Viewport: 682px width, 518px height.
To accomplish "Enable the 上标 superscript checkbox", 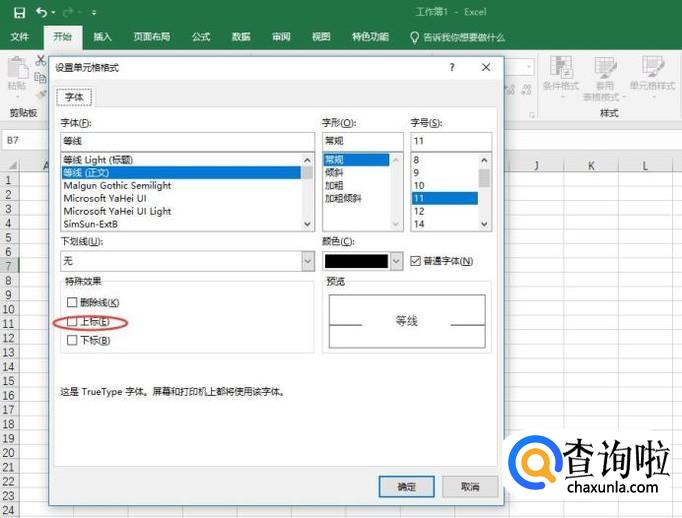I will tap(72, 322).
